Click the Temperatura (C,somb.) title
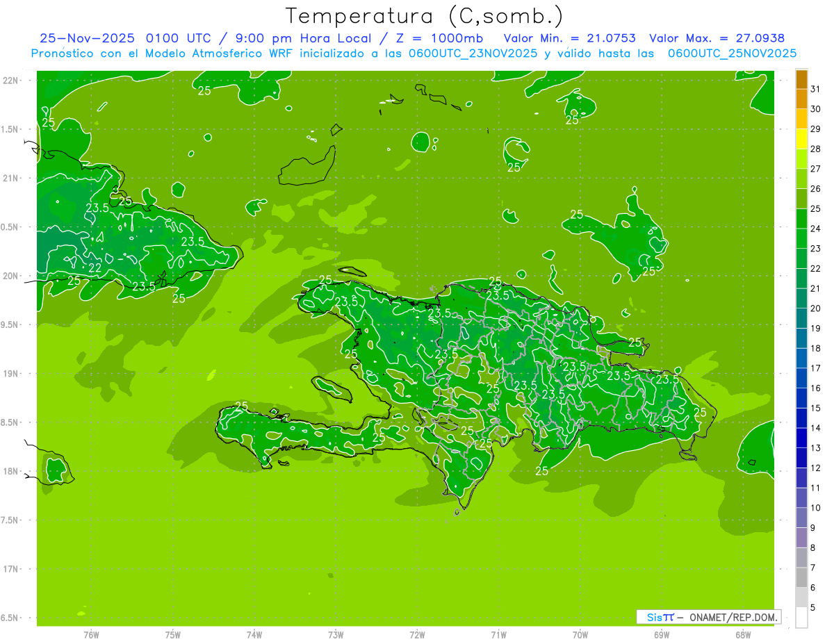Screen dimensions: 834x644 tap(424, 16)
